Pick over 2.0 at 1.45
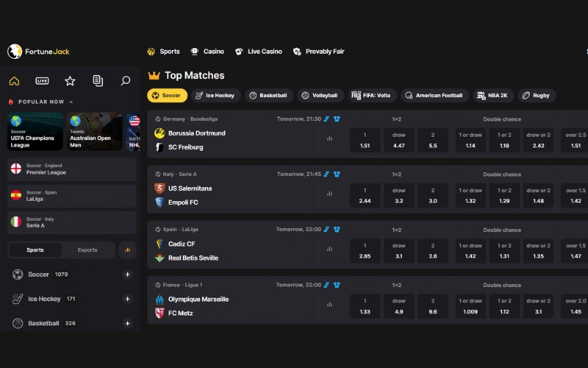 pos(575,306)
